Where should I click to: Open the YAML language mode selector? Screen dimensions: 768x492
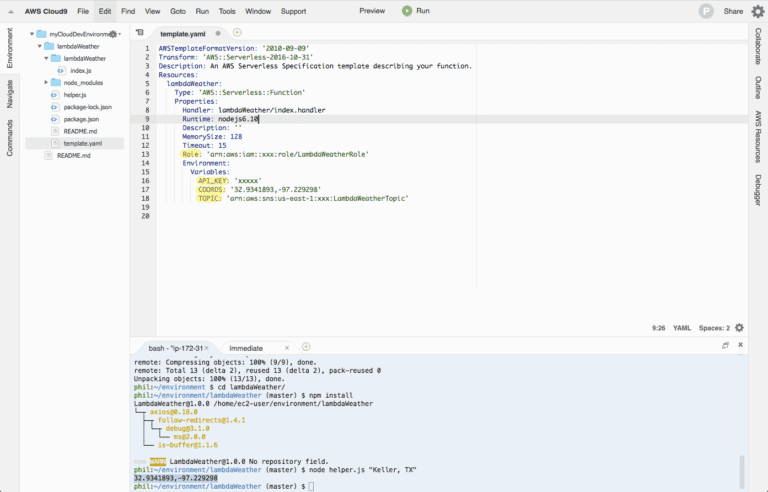[x=682, y=328]
